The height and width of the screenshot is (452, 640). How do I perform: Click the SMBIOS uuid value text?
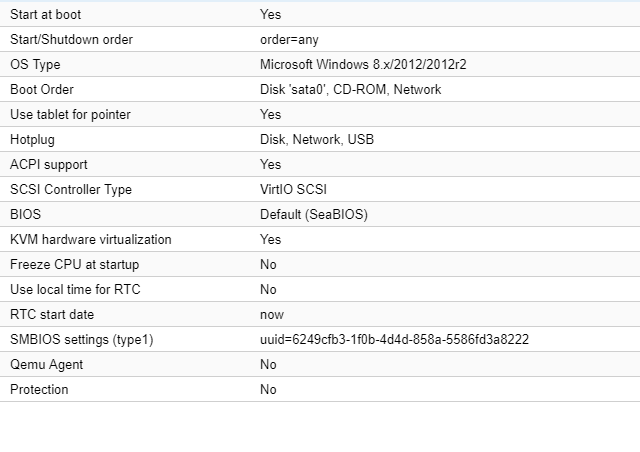394,340
